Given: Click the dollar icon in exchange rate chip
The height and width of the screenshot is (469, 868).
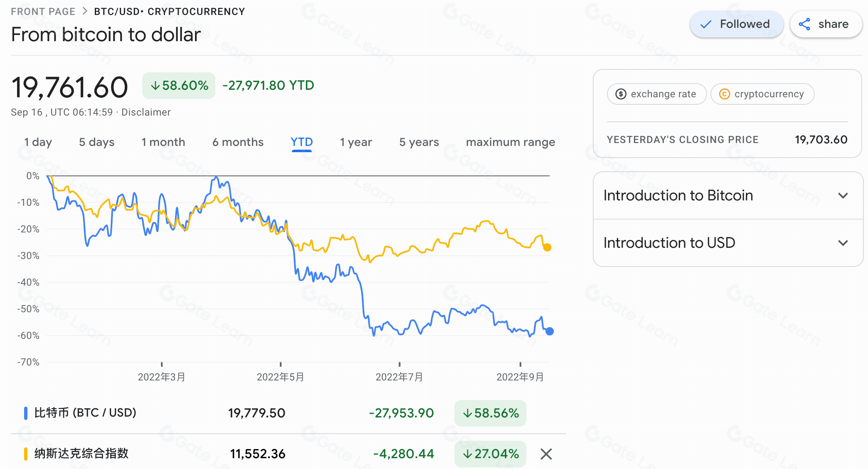Looking at the screenshot, I should [621, 94].
